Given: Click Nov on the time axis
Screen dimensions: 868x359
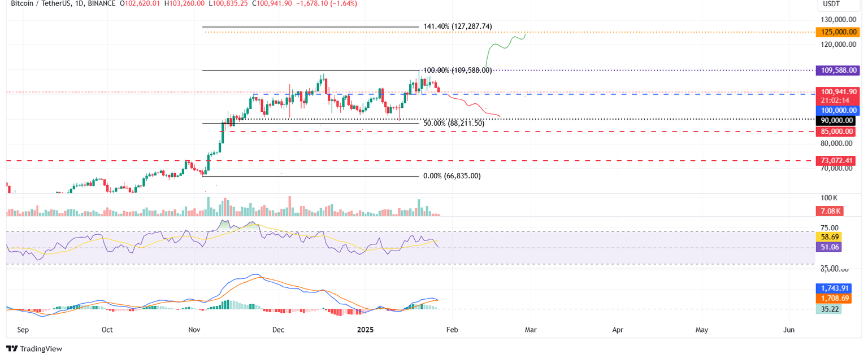Looking at the screenshot, I should coord(194,329).
